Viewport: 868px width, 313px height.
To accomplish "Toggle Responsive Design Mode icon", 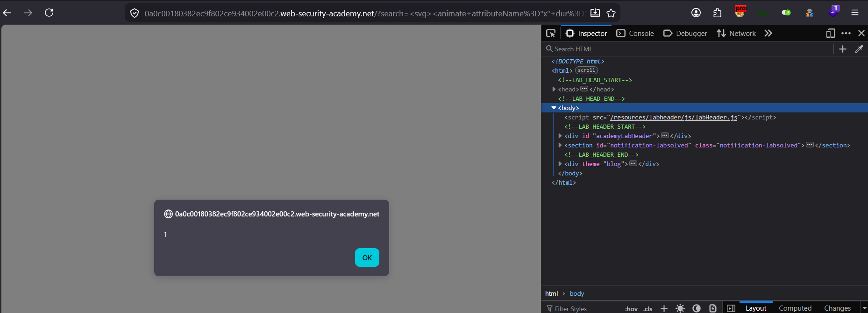I will (x=830, y=33).
